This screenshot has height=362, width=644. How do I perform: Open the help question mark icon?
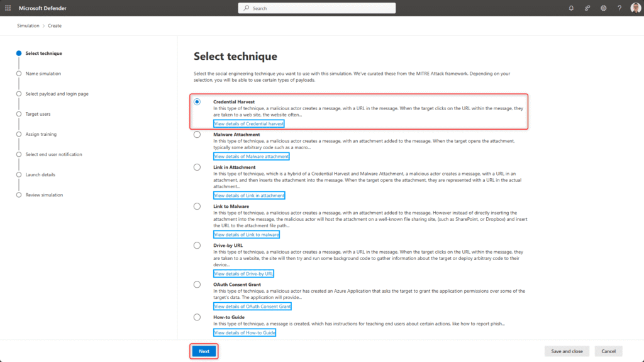pyautogui.click(x=619, y=8)
